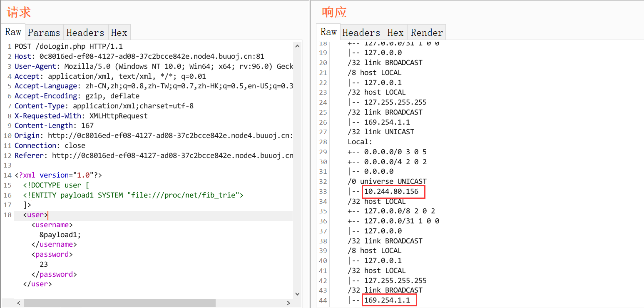644x308 pixels.
Task: Click the Referer header line
Action: (x=154, y=155)
